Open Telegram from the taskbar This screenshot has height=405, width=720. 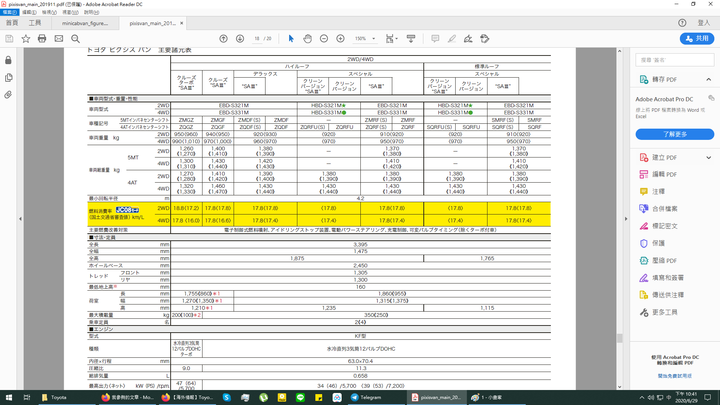coord(367,397)
